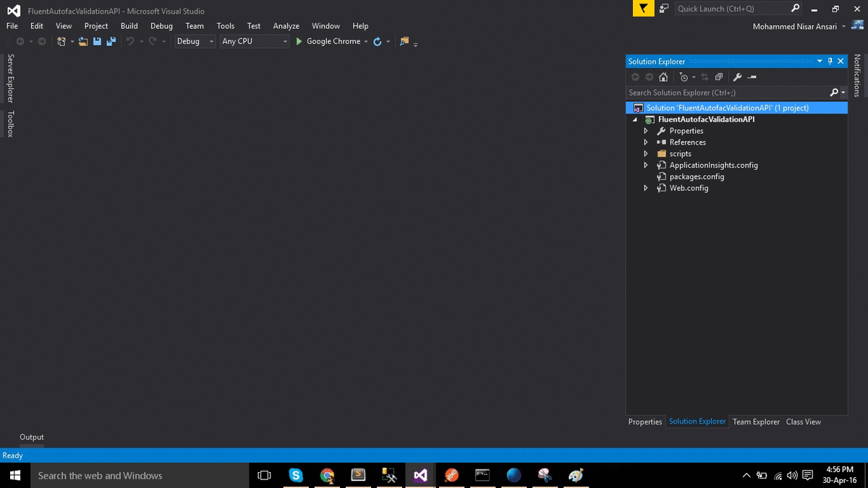Click the yellow notifications filter flag

643,9
